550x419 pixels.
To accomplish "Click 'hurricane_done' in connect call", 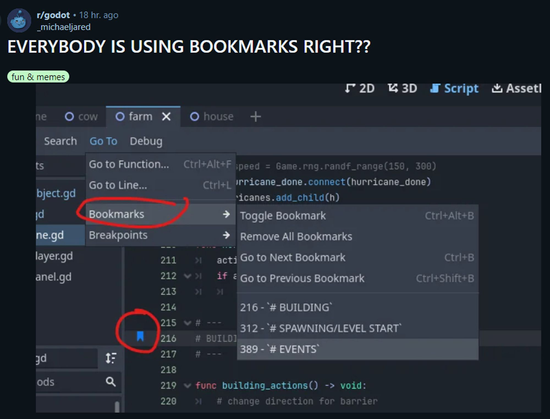I will (x=388, y=182).
